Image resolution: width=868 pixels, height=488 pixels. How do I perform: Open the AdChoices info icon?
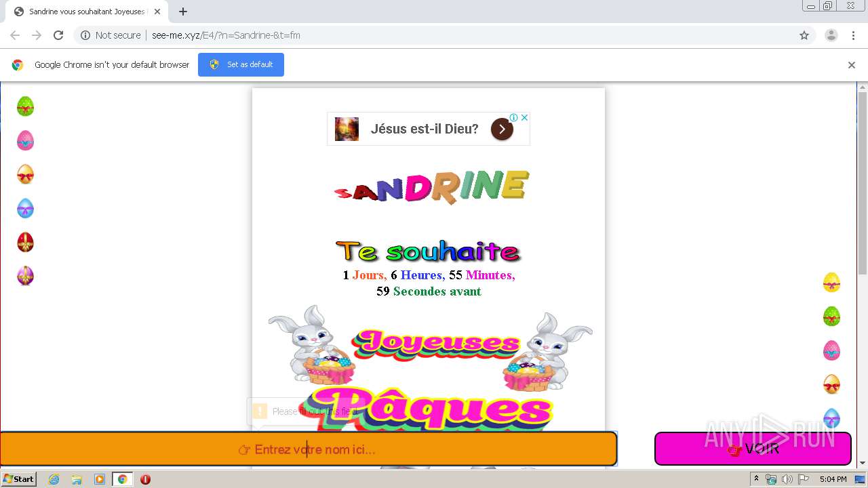click(514, 117)
